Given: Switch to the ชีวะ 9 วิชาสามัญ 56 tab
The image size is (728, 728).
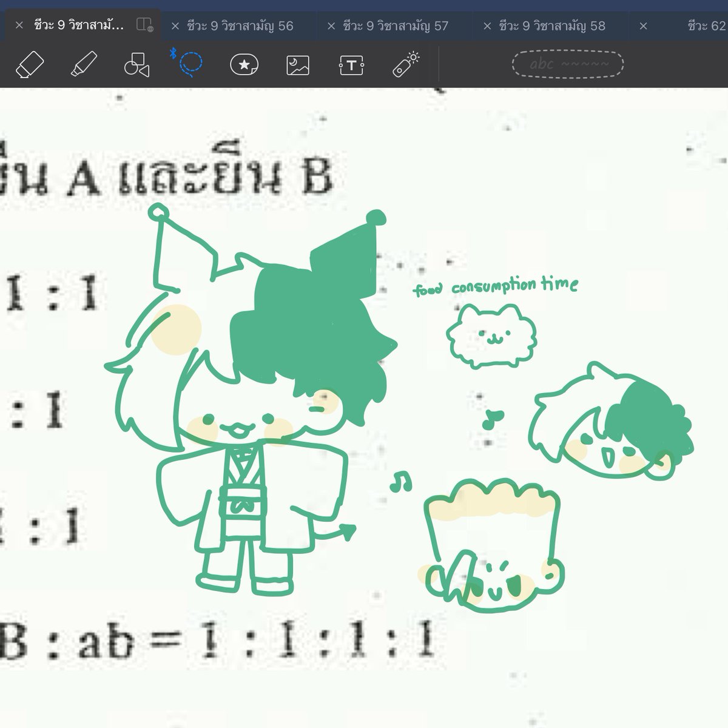Looking at the screenshot, I should 240,25.
